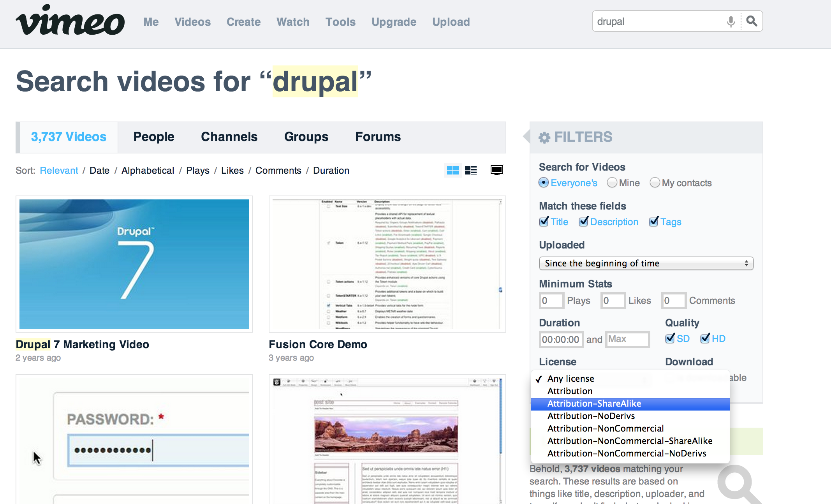Open the Tools menu
Viewport: 831px width, 504px height.
coord(340,22)
